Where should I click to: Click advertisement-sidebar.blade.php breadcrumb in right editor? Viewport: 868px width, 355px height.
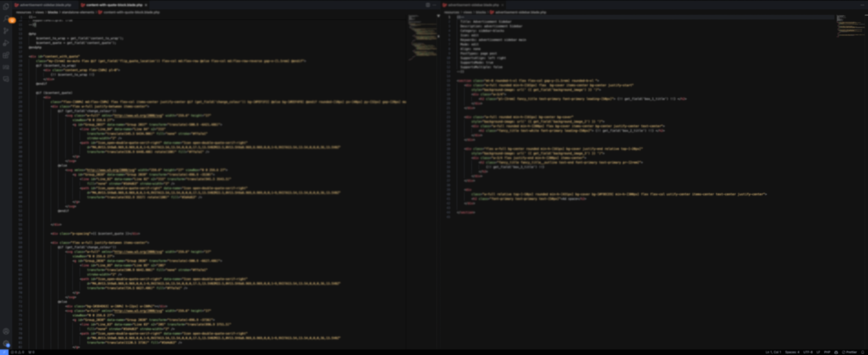tap(521, 12)
